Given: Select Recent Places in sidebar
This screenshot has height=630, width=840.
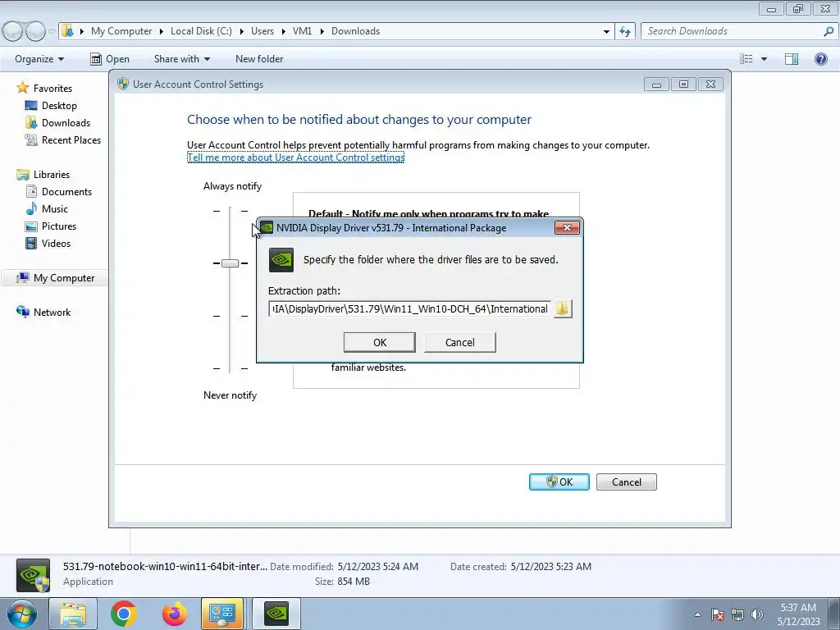Looking at the screenshot, I should tap(71, 139).
